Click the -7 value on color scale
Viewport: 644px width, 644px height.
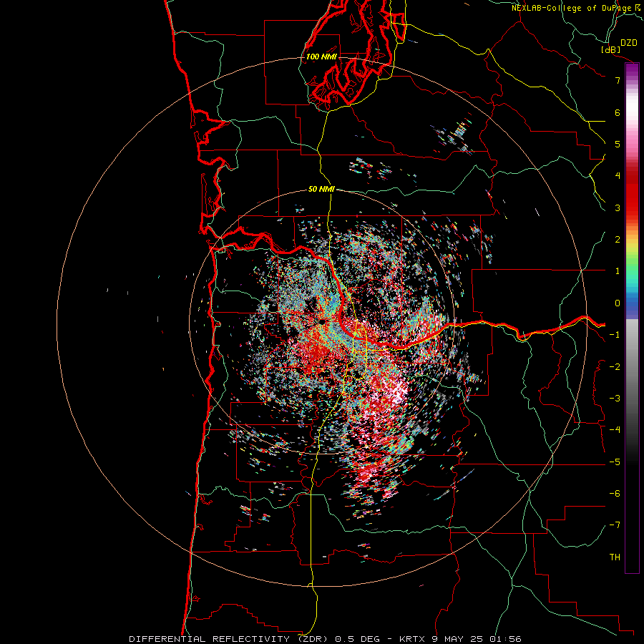pyautogui.click(x=615, y=525)
